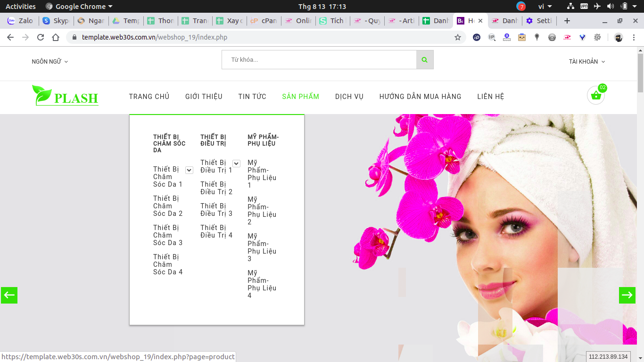This screenshot has width=644, height=362.
Task: Open the Google Chrome app menu in top bar
Action: click(x=79, y=6)
